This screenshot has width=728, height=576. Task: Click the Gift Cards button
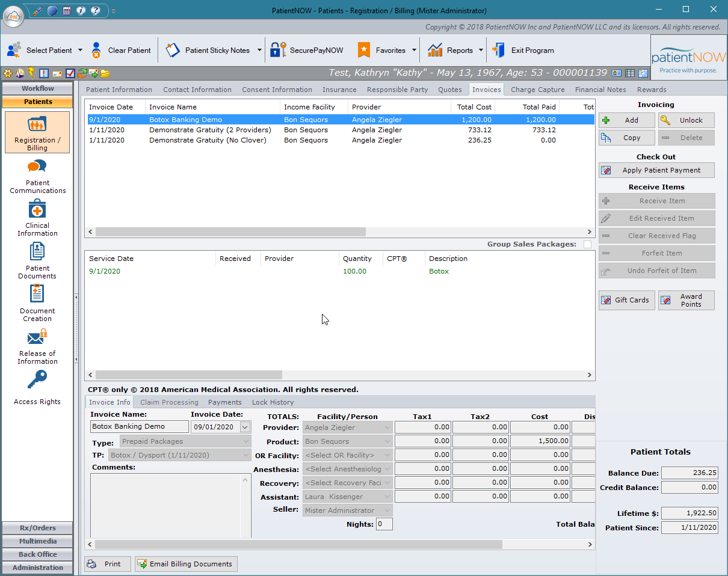click(627, 300)
